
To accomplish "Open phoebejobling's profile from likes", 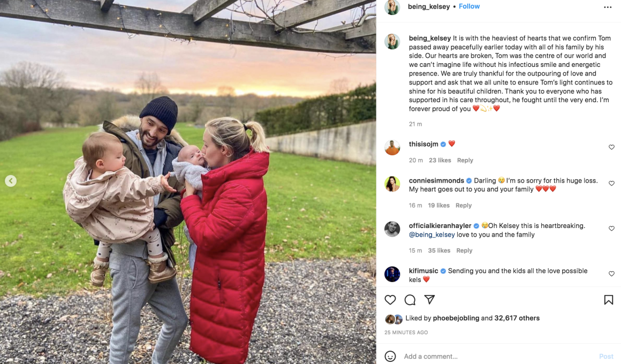I will (456, 318).
